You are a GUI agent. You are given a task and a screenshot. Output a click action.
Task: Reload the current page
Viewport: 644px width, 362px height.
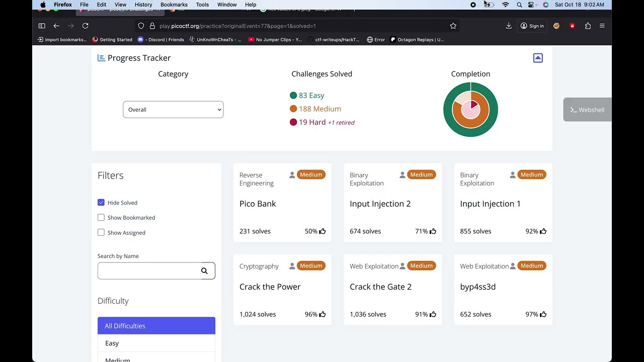point(86,26)
